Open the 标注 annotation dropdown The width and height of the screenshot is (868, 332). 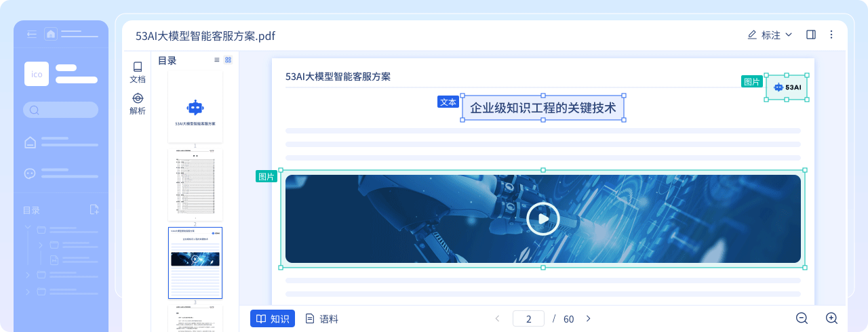(770, 35)
